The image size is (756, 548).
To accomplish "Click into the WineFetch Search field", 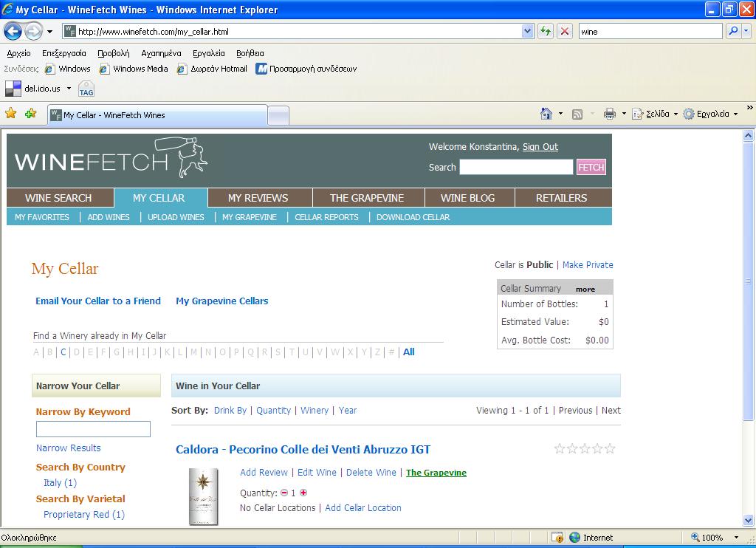I will tap(516, 167).
